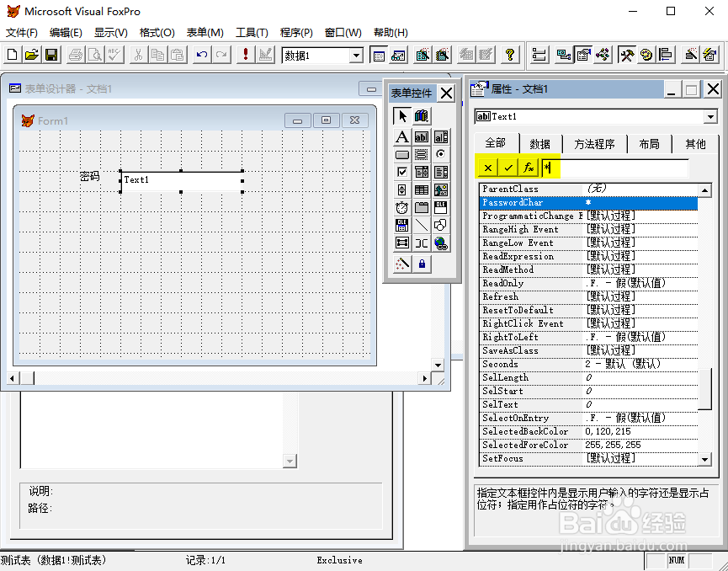This screenshot has width=728, height=571.
Task: Click the properties list scroll-up arrow
Action: point(704,190)
